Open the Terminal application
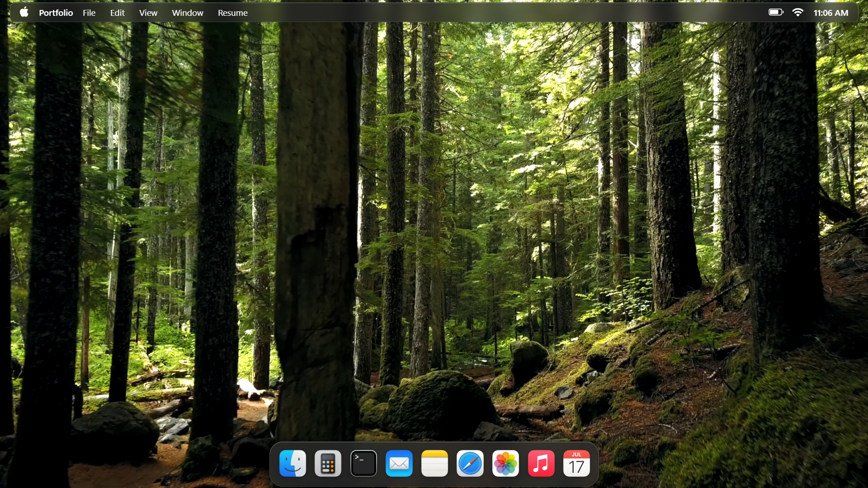This screenshot has height=488, width=868. pos(363,463)
